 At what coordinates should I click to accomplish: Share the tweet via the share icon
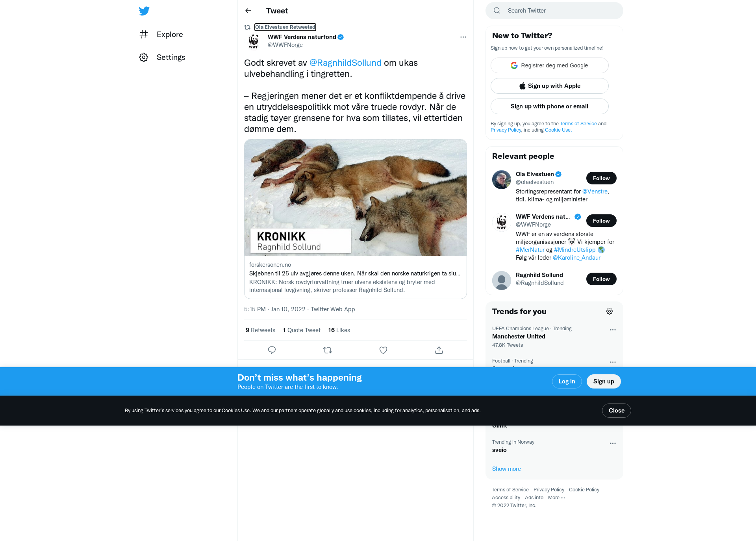tap(439, 350)
